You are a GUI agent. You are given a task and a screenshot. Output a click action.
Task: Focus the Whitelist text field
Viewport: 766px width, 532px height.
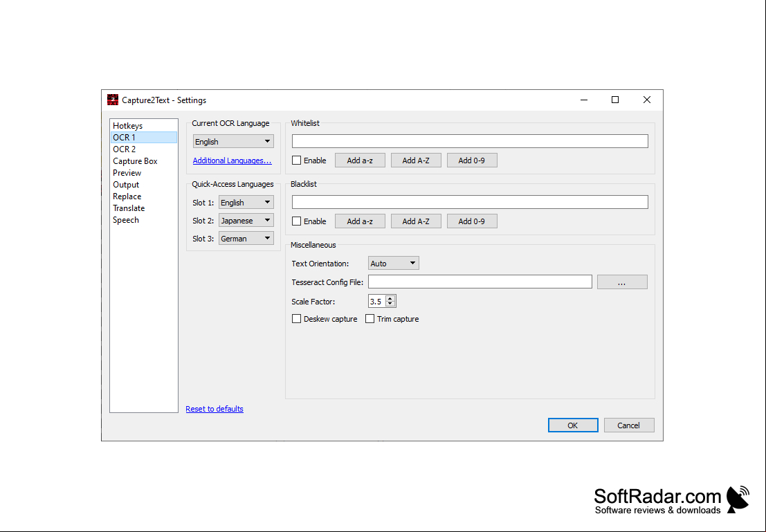pos(470,141)
